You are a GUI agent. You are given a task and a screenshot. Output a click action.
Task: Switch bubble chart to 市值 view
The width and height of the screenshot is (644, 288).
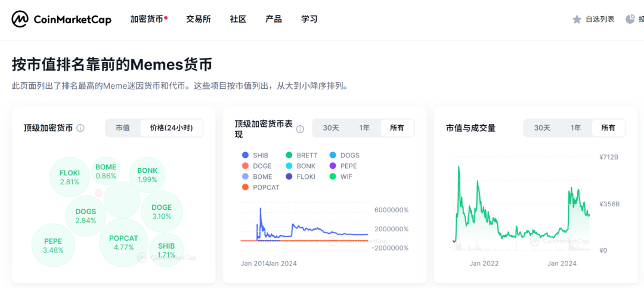click(123, 128)
